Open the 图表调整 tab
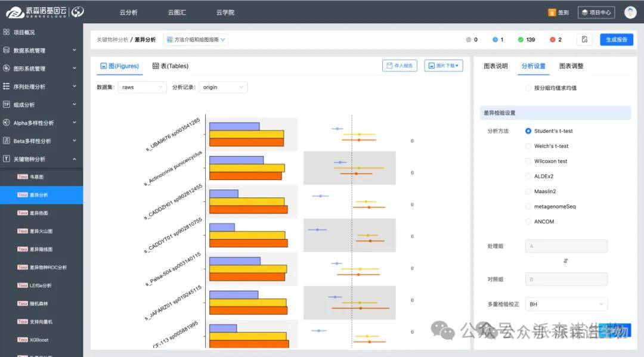The height and width of the screenshot is (357, 644). [x=571, y=66]
